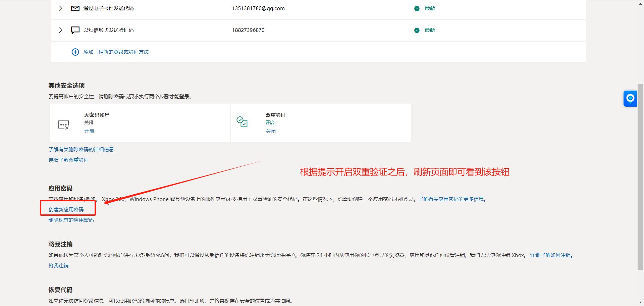This screenshot has height=306, width=644.
Task: Click the 将我注销 sign-out link
Action: coord(58,265)
